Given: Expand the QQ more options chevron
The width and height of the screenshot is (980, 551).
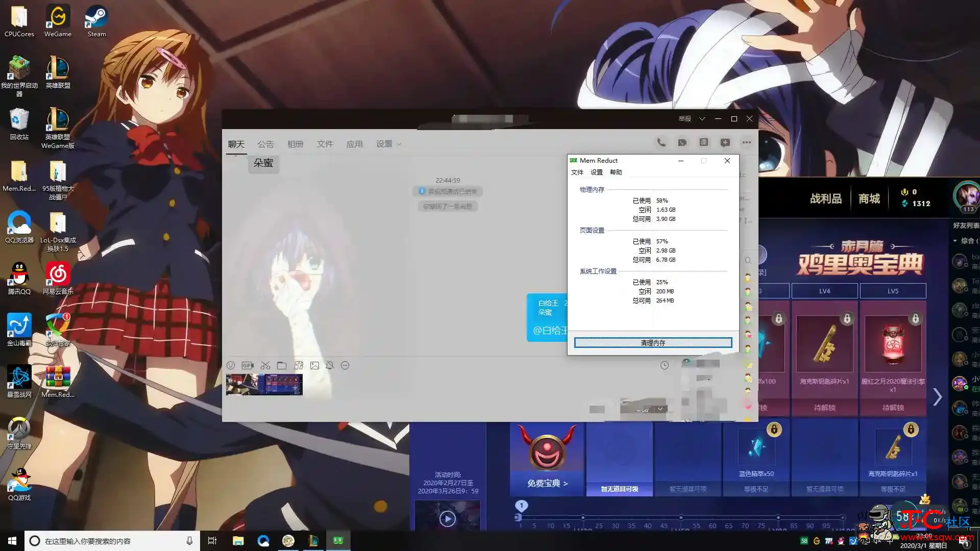Looking at the screenshot, I should (x=746, y=143).
